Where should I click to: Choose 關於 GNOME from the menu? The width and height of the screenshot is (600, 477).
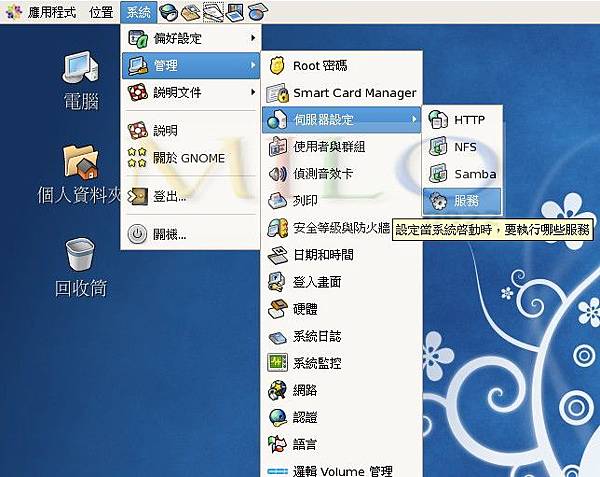pyautogui.click(x=191, y=158)
